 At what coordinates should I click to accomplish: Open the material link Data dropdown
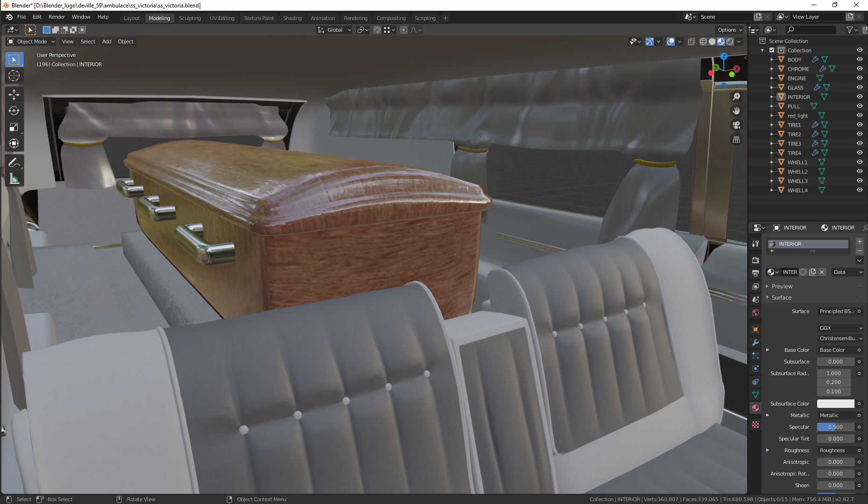coord(847,272)
